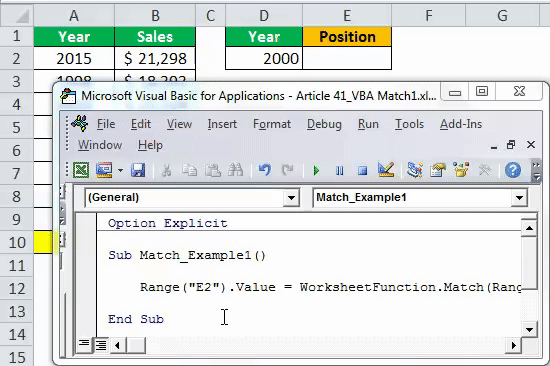This screenshot has height=366, width=550.
Task: Toggle Design Mode ruler icon
Action: point(386,170)
